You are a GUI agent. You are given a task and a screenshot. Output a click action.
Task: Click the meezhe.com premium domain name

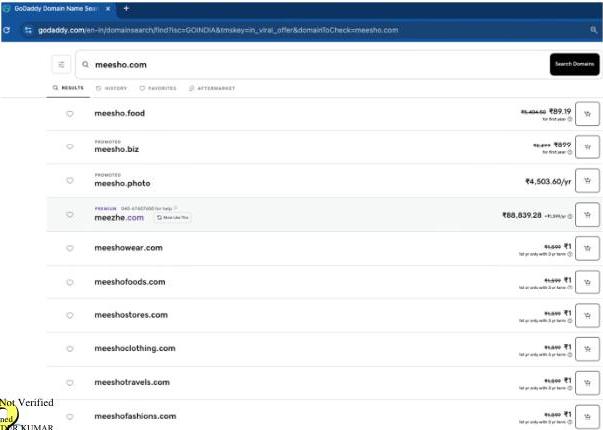pos(119,218)
